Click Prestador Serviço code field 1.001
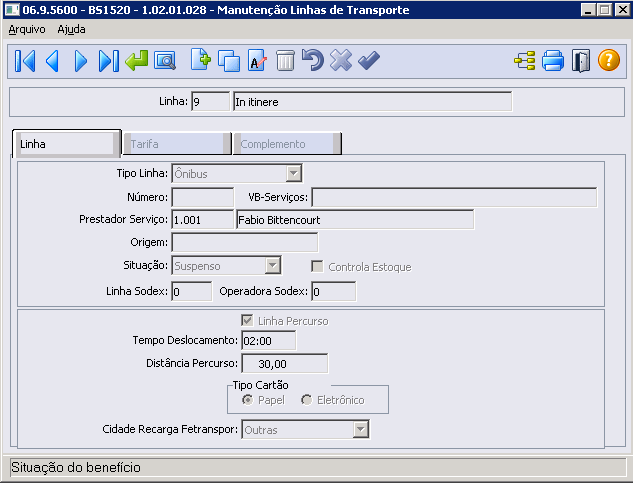This screenshot has width=633, height=483. pos(203,220)
